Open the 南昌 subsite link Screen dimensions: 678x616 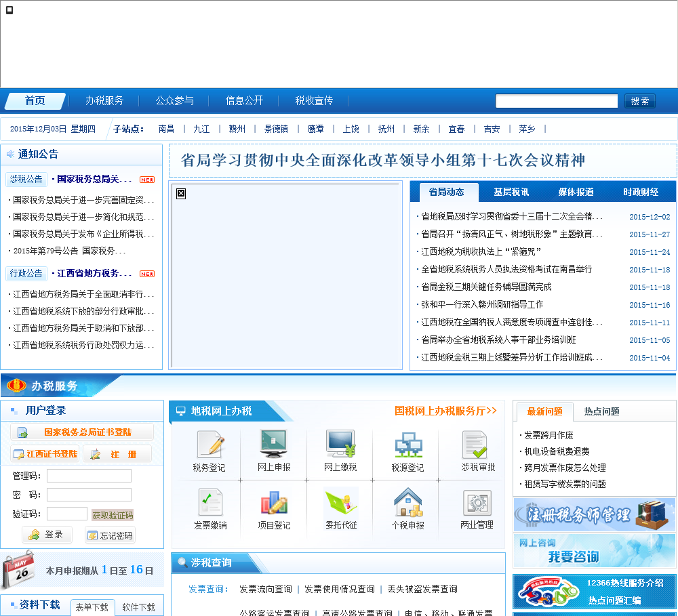click(166, 129)
